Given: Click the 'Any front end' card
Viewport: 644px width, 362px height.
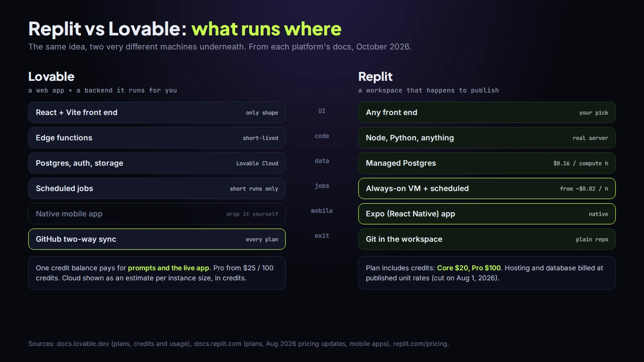Looking at the screenshot, I should click(x=487, y=113).
